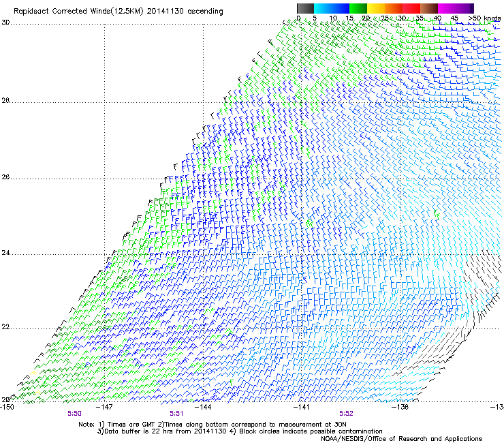Click the 'Data buffer is 22 hrs' note line
Viewport: 504px width, 443px height.
tap(240, 431)
